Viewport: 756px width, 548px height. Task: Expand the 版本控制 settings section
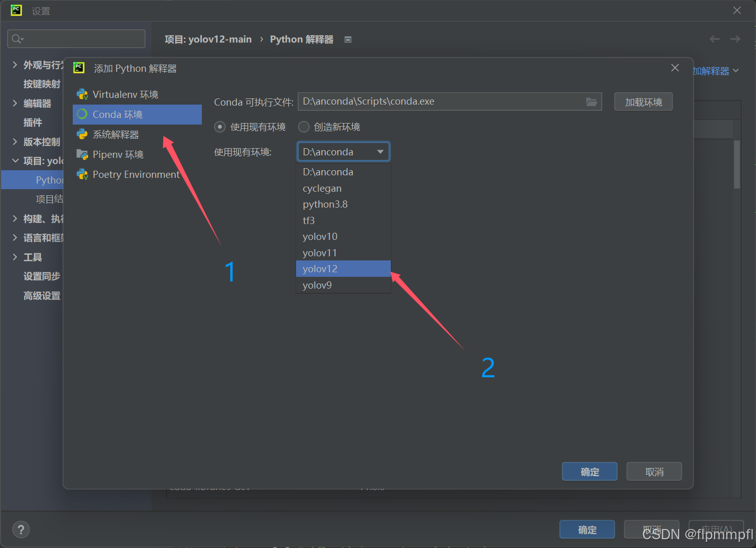(x=15, y=141)
